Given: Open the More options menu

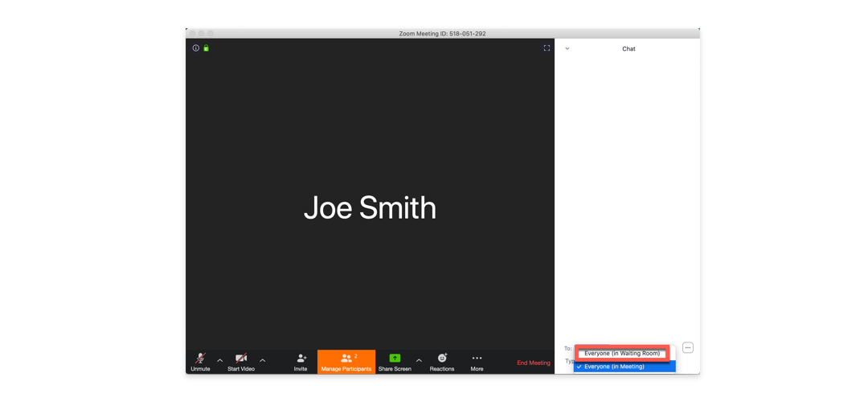Looking at the screenshot, I should point(477,359).
